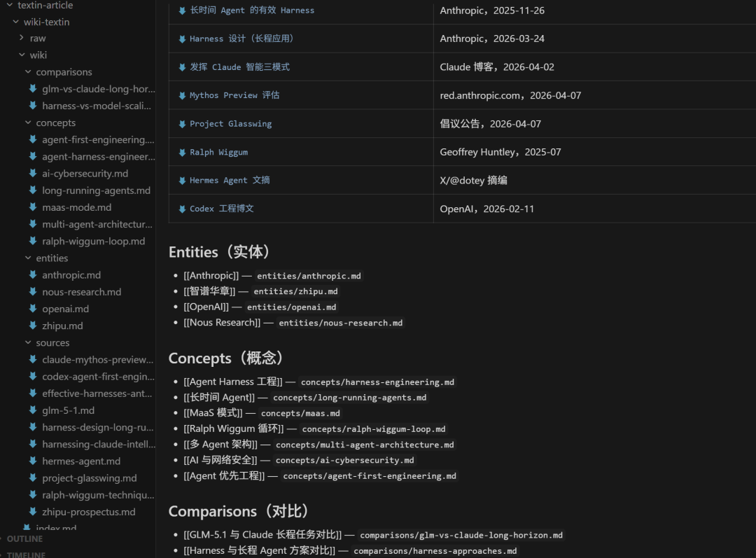Open 长时间 Agent 的有效 Harness link
This screenshot has width=756, height=558.
[252, 10]
